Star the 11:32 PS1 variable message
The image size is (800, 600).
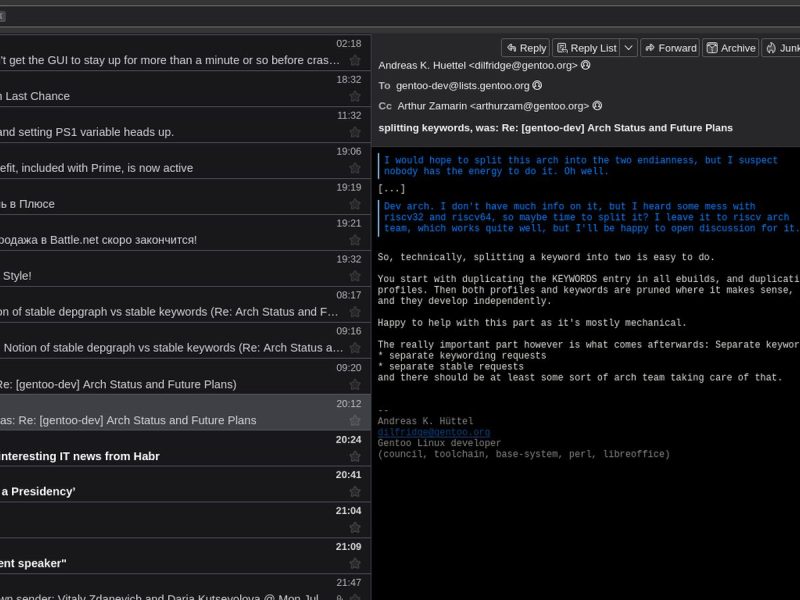[x=355, y=133]
